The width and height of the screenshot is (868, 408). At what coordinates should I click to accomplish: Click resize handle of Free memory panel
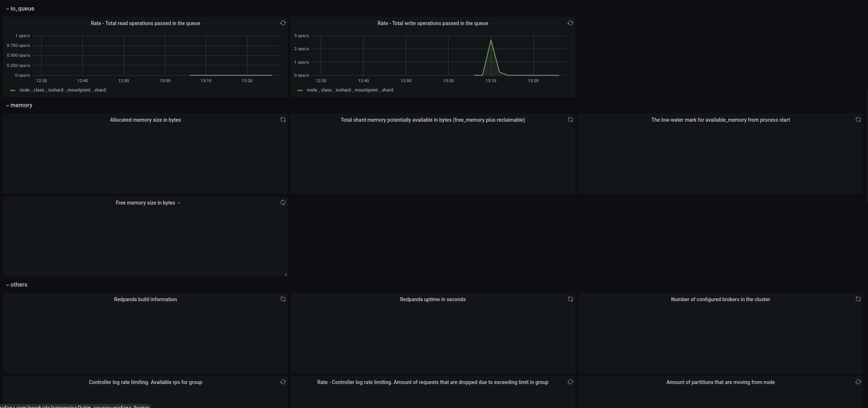click(286, 274)
